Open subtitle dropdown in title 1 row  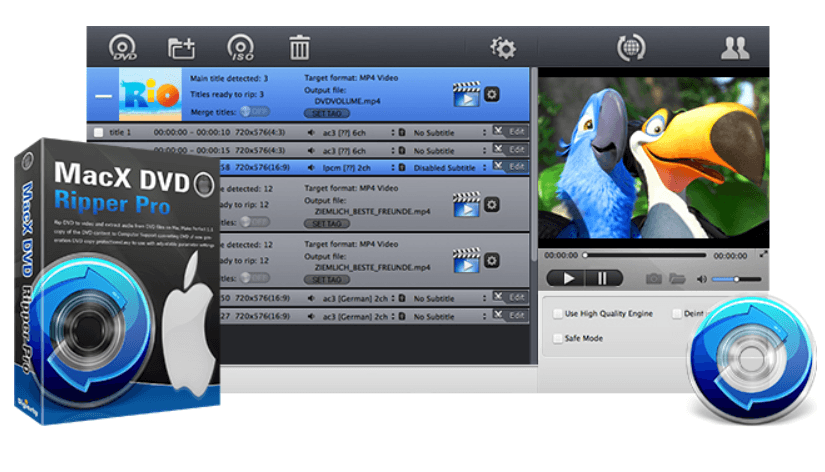click(484, 133)
